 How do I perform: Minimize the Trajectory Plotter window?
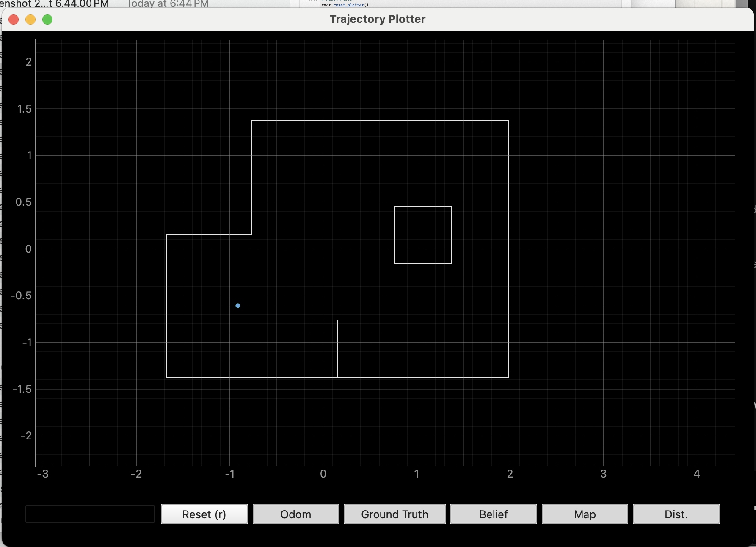30,19
